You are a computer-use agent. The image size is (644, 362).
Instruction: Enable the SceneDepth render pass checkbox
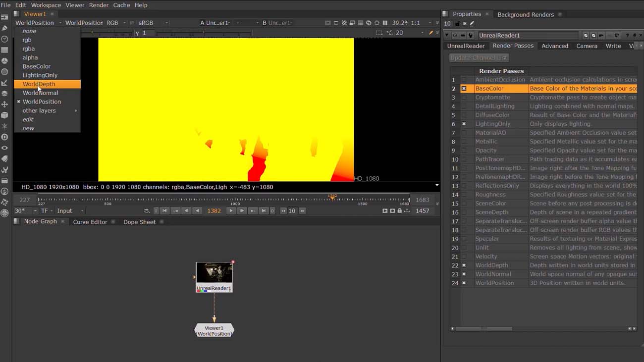[x=464, y=212]
